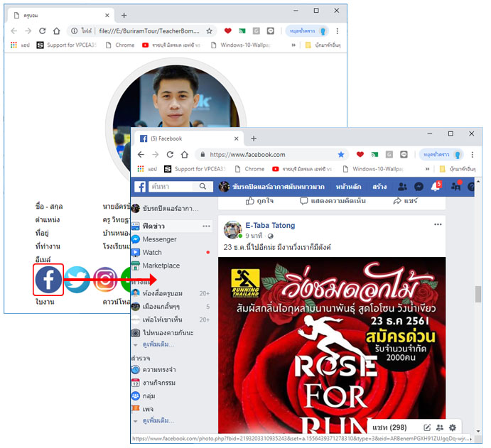The height and width of the screenshot is (448, 491).
Task: Click chat settings gear icon
Action: pyautogui.click(x=453, y=427)
